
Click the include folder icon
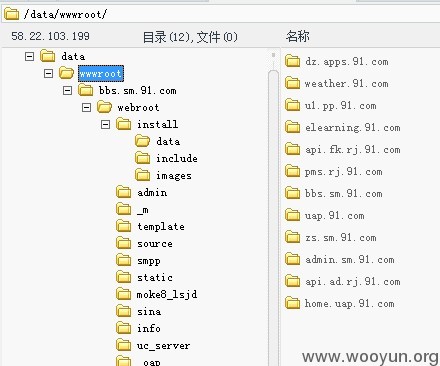[143, 158]
